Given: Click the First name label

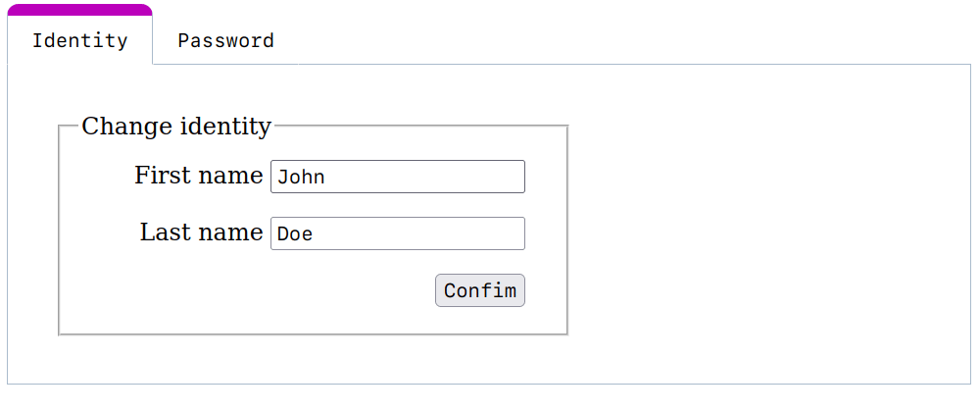Looking at the screenshot, I should [199, 176].
